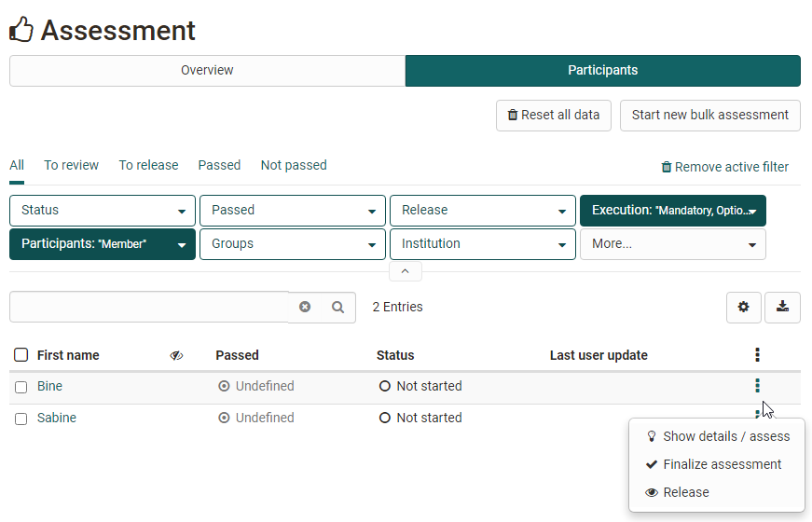Screen dimensions: 812x522
Task: Click the magnifier search icon
Action: tap(338, 307)
